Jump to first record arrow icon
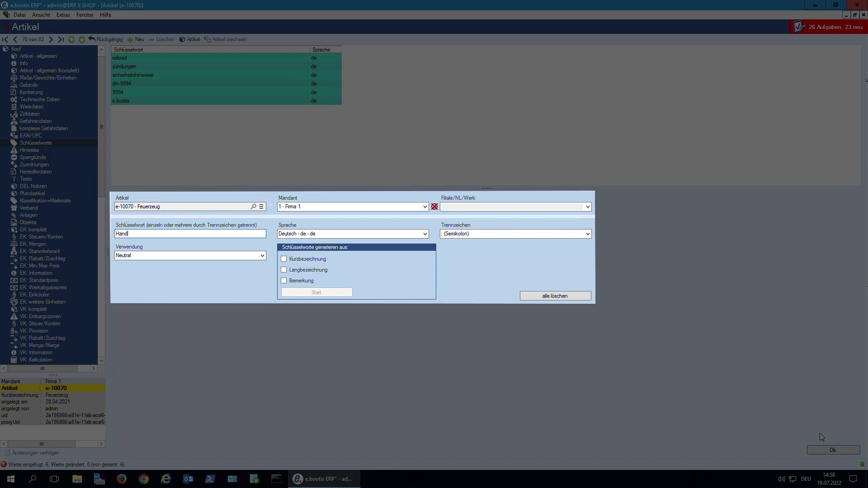The width and height of the screenshot is (868, 488). (5, 39)
